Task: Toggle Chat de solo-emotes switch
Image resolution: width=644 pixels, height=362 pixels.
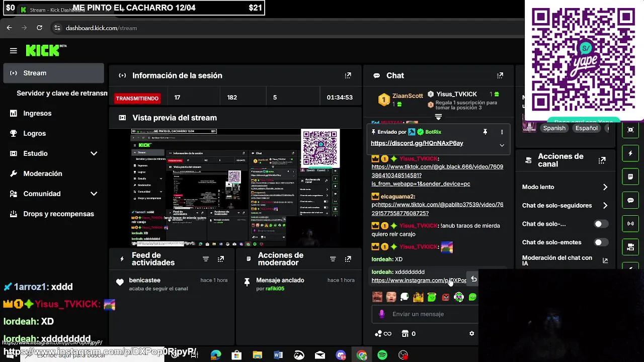Action: [x=600, y=242]
